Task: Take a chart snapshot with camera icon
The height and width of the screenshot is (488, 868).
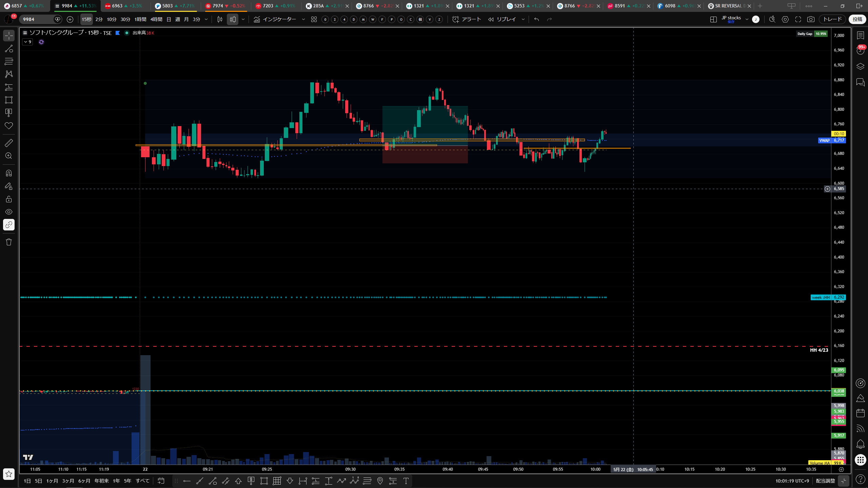Action: 811,19
